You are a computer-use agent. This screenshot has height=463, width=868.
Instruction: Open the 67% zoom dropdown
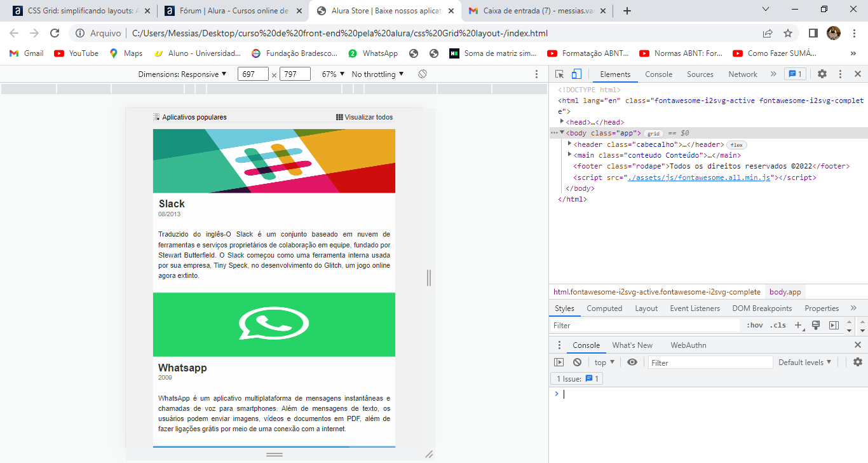333,74
